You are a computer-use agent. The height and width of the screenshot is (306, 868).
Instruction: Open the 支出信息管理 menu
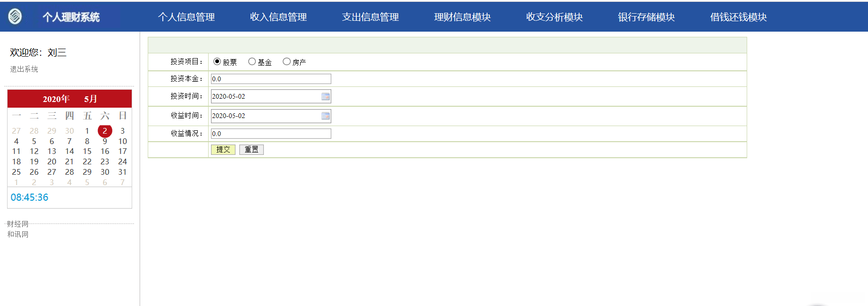click(x=371, y=17)
